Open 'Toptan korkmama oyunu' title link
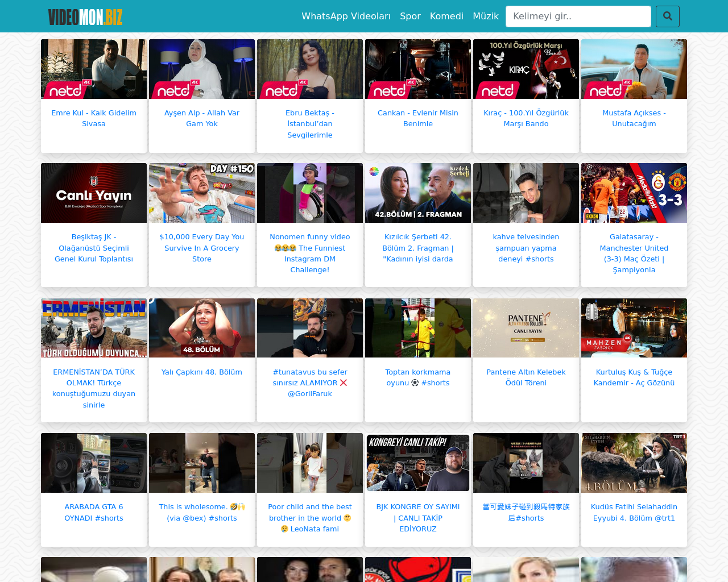The height and width of the screenshot is (582, 728). [x=418, y=377]
